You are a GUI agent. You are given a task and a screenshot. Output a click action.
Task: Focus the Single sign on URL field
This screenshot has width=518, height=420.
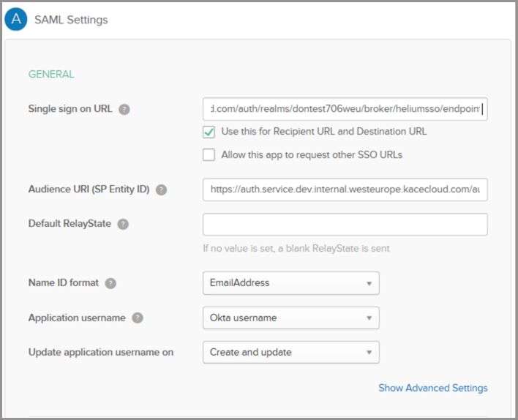click(345, 109)
